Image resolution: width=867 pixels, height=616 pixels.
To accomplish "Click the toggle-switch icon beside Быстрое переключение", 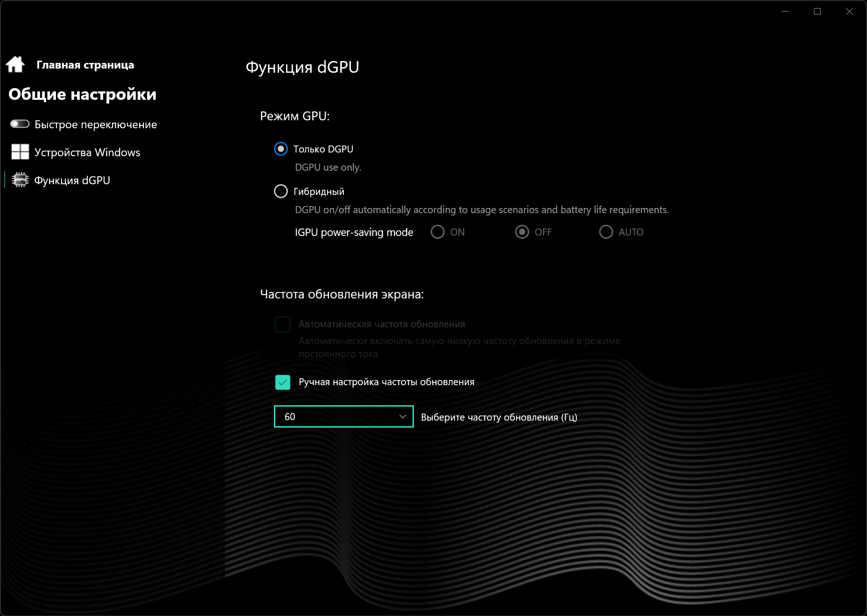I will pyautogui.click(x=20, y=124).
